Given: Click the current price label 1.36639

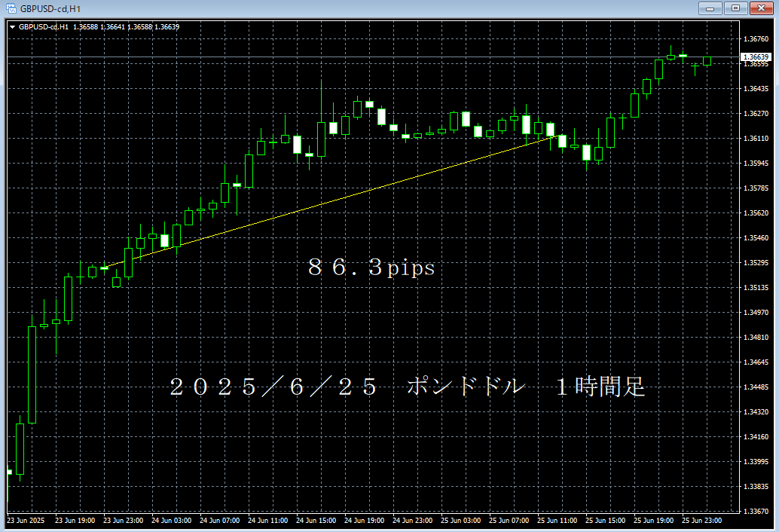Looking at the screenshot, I should [754, 56].
